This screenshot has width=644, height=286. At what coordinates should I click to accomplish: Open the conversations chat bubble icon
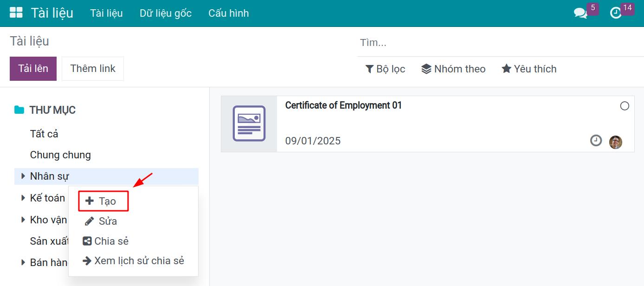580,13
